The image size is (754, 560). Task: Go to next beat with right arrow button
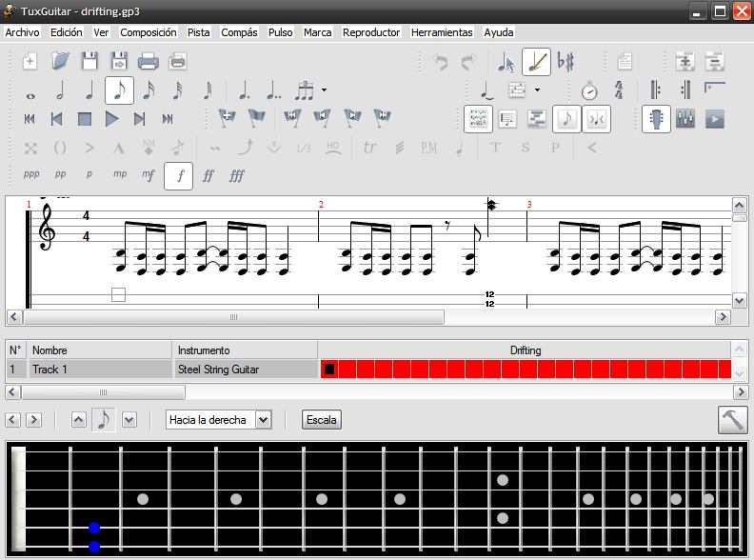[x=33, y=420]
